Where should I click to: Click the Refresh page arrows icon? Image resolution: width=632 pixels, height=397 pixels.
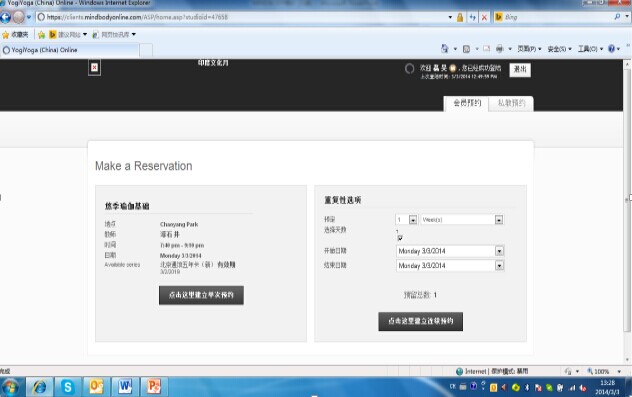tap(472, 17)
